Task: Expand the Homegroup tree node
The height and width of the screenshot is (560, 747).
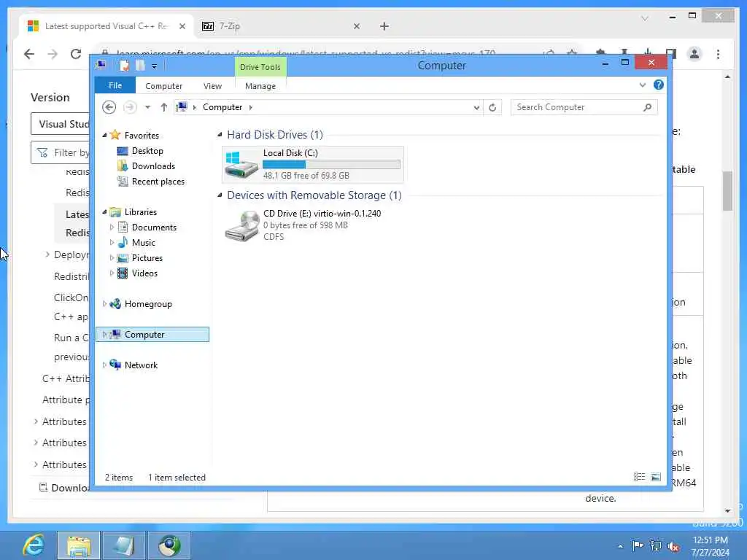Action: pyautogui.click(x=104, y=304)
